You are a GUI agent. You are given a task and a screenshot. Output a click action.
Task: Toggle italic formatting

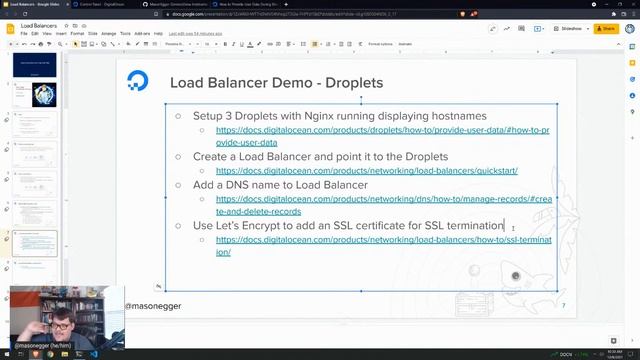pyautogui.click(x=233, y=44)
